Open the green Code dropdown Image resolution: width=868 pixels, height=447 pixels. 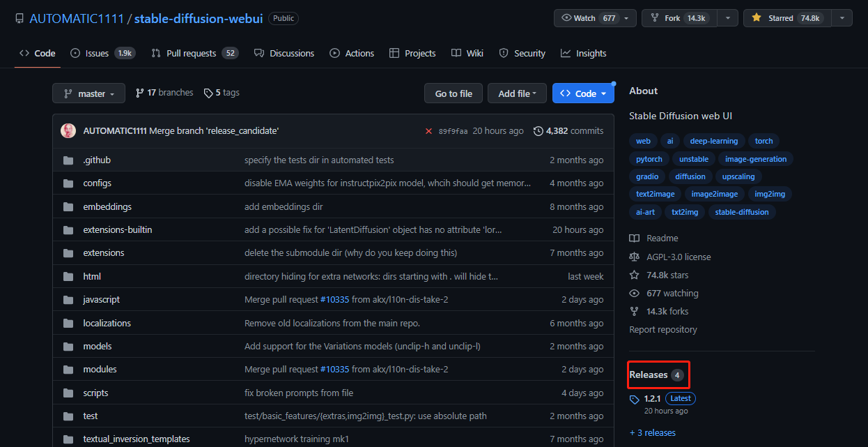click(583, 93)
